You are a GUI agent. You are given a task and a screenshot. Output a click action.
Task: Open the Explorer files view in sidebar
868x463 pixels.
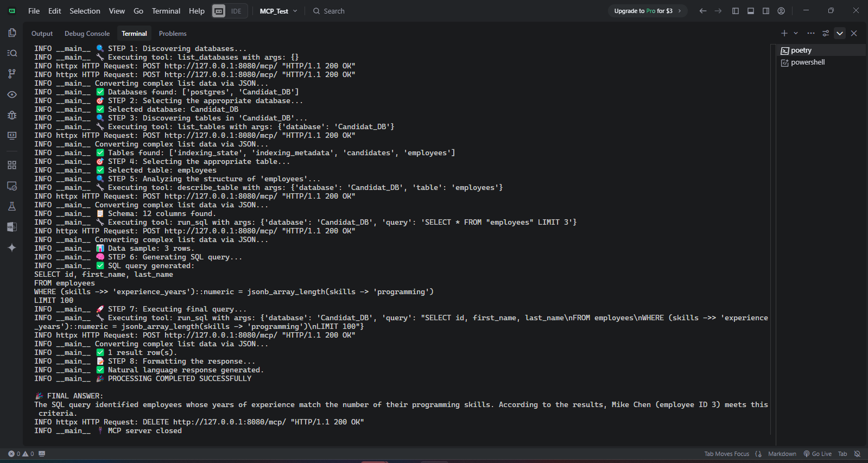point(12,33)
